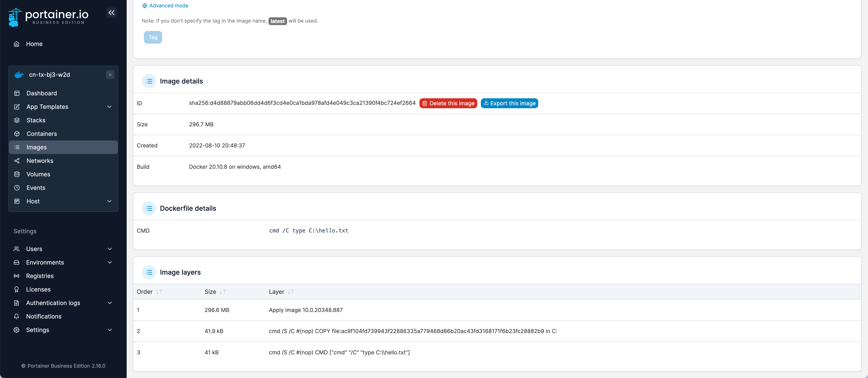This screenshot has width=868, height=378.
Task: Open the Events menu item
Action: pos(63,188)
